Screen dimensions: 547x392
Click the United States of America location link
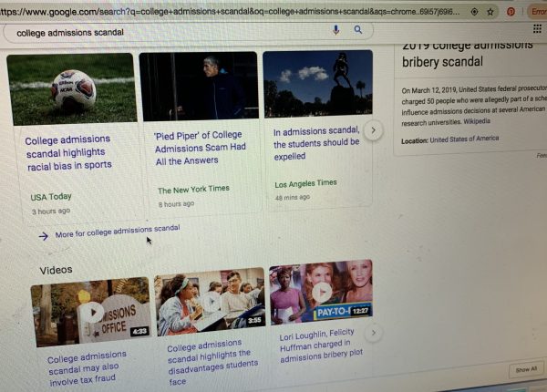[x=464, y=139]
